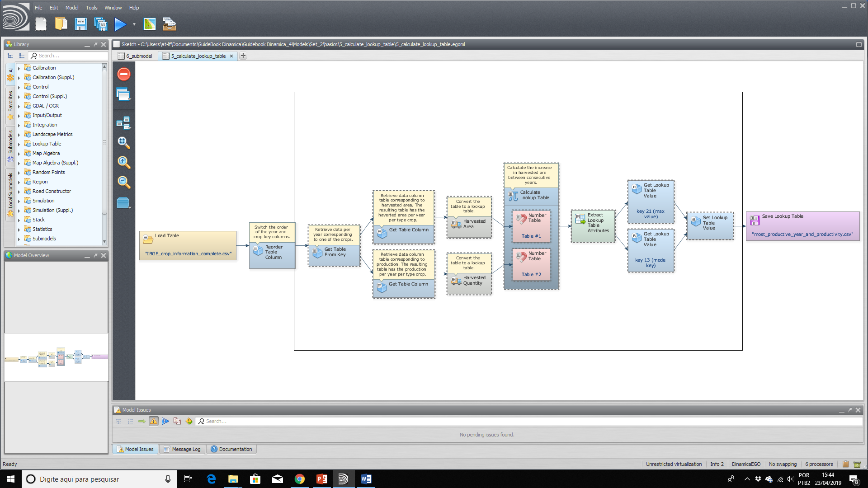Open the run options dropdown arrow

tap(134, 24)
